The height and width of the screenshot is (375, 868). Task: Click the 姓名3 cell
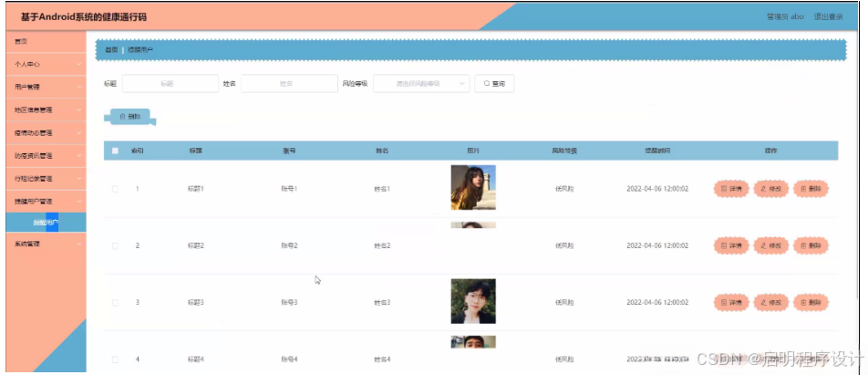coord(383,302)
